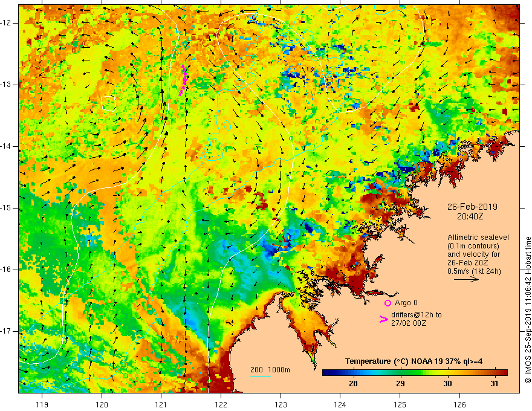
Task: Click the latitude axis label -16
Action: (x=6, y=270)
